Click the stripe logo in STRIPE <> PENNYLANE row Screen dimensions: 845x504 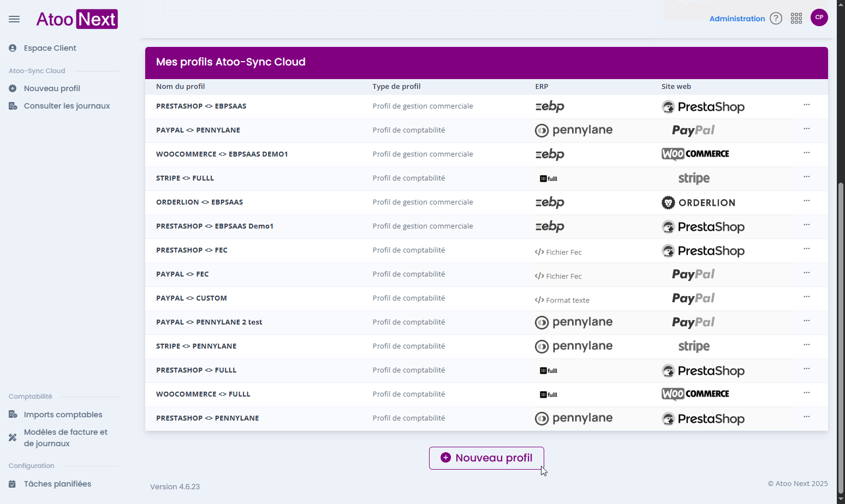click(x=694, y=346)
